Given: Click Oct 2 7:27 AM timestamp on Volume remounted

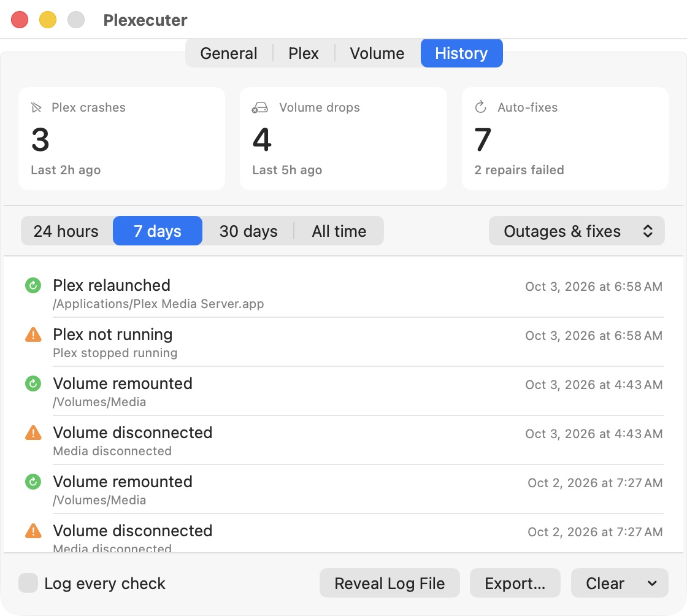Looking at the screenshot, I should [x=595, y=483].
